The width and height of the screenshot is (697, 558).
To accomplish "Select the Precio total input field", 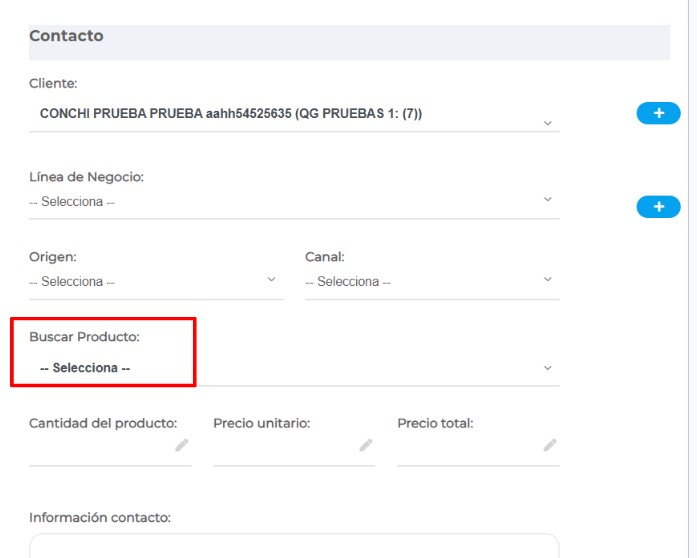I will point(470,446).
